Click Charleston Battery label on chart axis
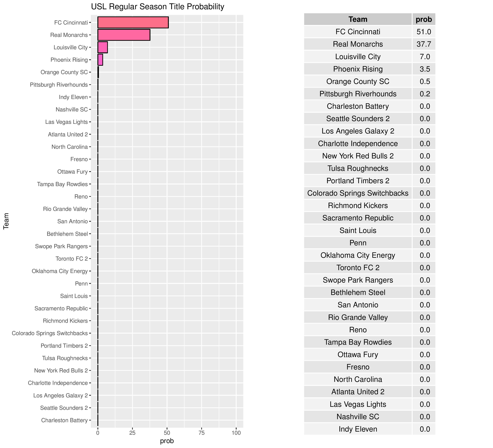493x448 pixels. pos(64,420)
